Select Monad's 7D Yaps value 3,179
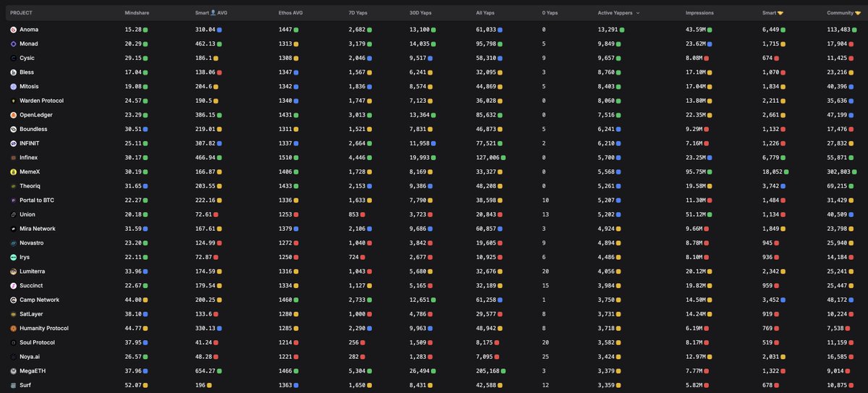 coord(357,44)
